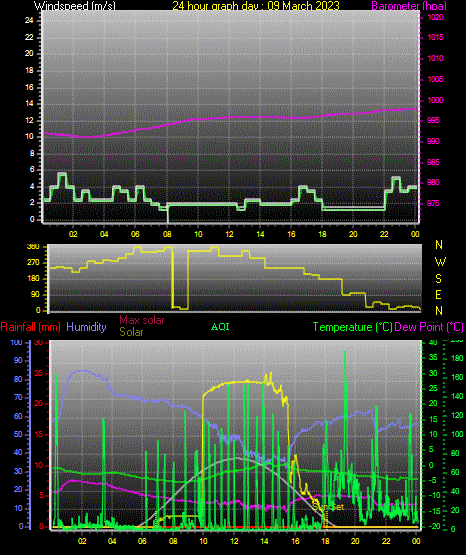The width and height of the screenshot is (466, 555).
Task: Click the "180" wind direction axis value
Action: (x=33, y=279)
